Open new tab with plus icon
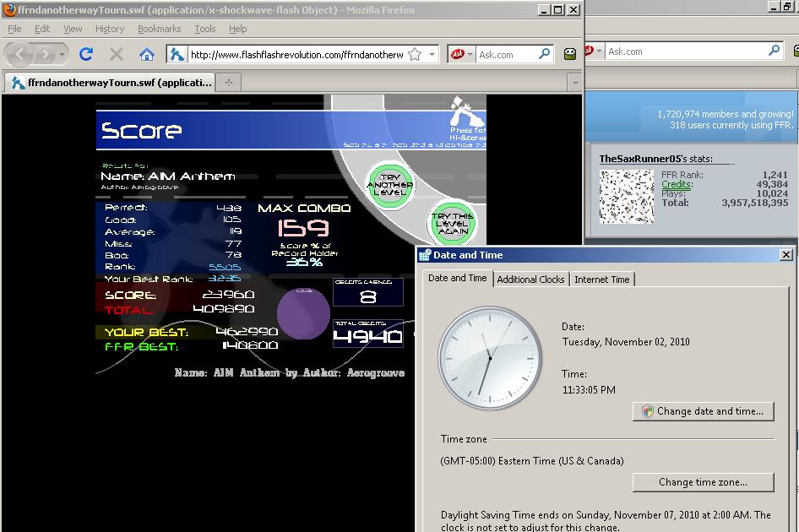The image size is (799, 532). point(228,83)
